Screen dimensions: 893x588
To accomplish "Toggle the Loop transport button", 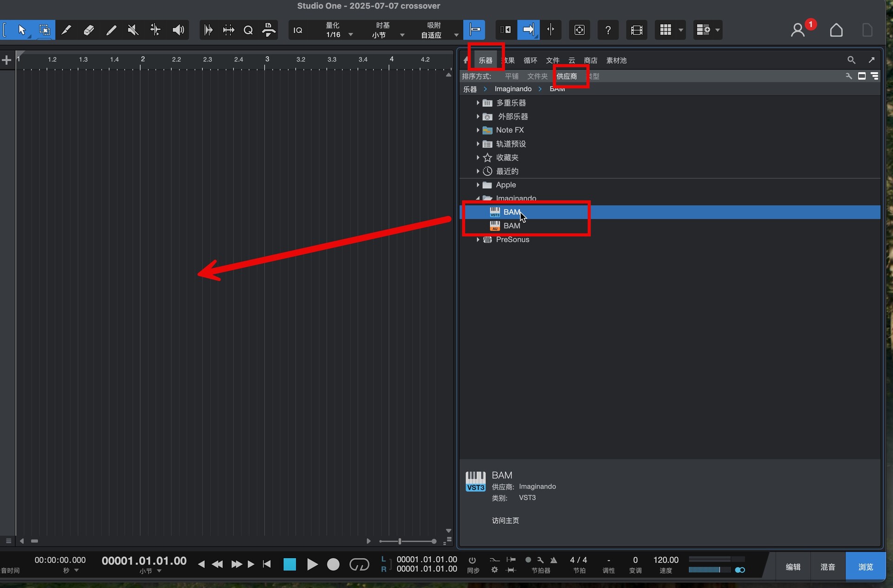I will pyautogui.click(x=359, y=565).
